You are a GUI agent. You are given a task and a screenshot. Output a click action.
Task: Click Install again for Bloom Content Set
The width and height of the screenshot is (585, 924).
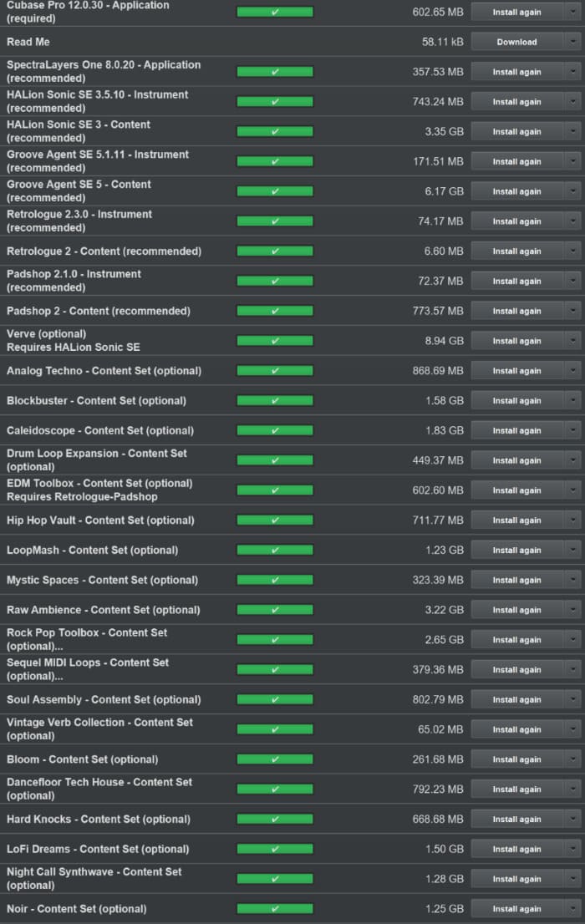tap(517, 759)
